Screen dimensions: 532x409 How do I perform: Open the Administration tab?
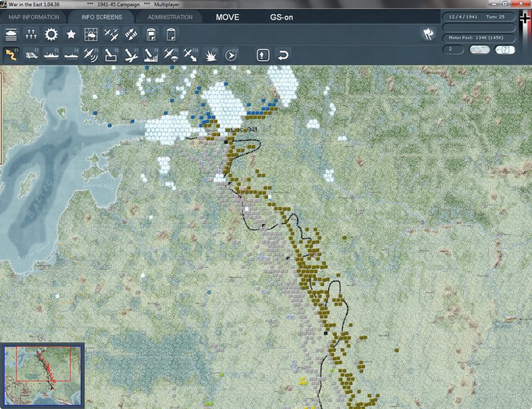coord(170,17)
